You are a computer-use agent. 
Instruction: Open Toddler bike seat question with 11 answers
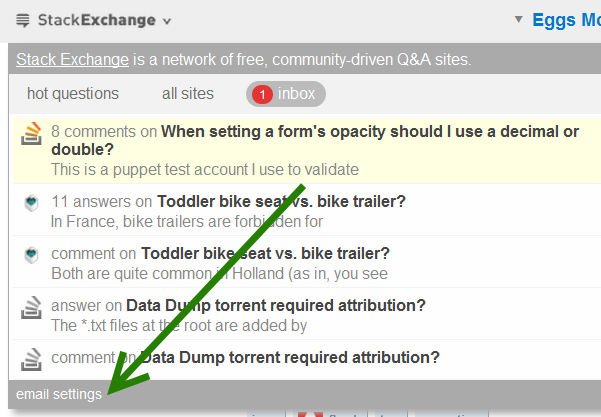click(x=281, y=201)
